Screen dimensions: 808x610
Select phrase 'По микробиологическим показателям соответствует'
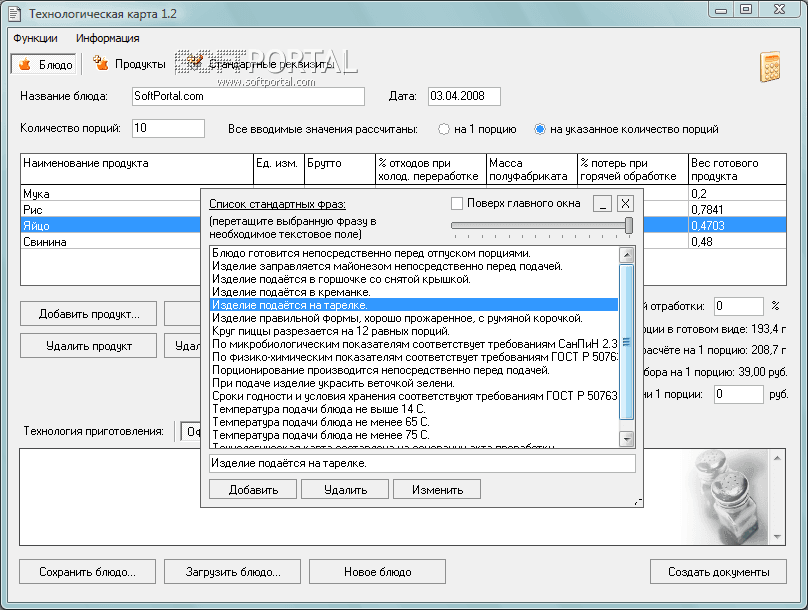tap(414, 344)
